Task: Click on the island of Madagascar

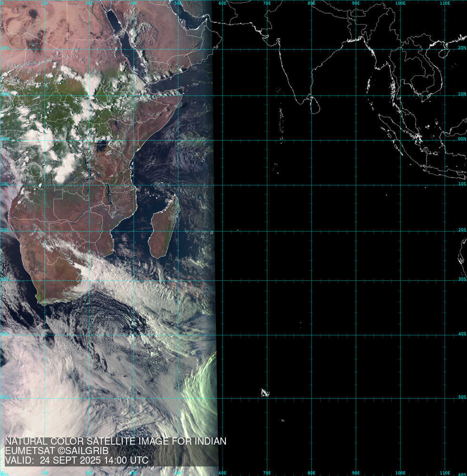Action: pos(164,228)
